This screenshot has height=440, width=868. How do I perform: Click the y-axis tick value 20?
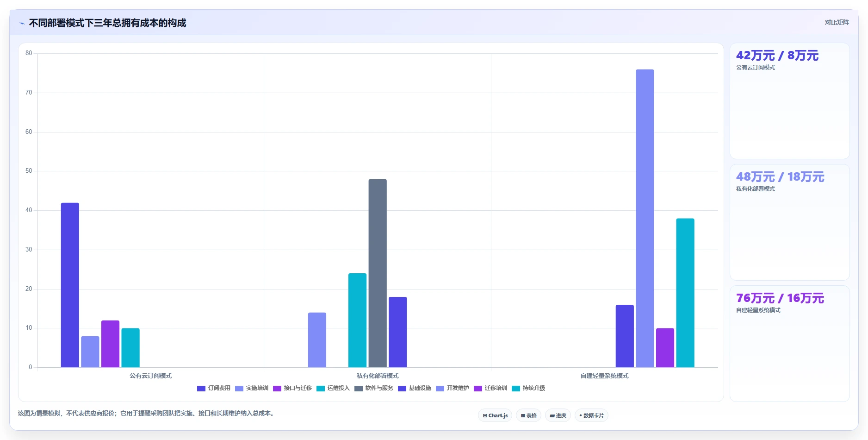point(29,289)
